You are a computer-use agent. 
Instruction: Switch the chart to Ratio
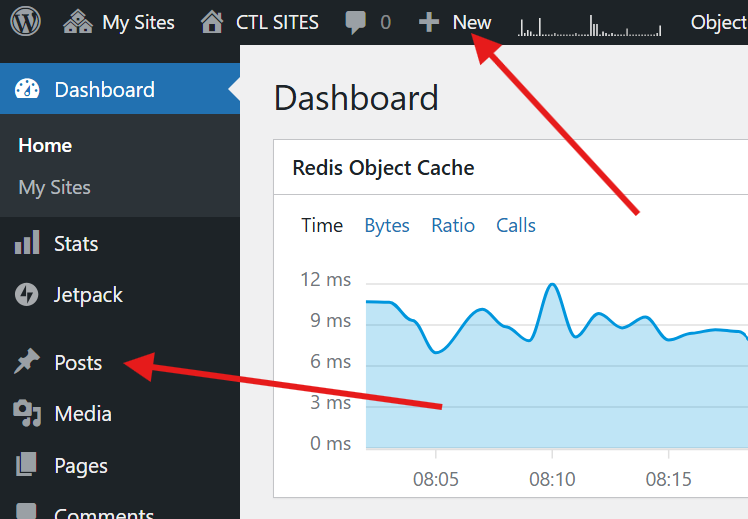(453, 225)
